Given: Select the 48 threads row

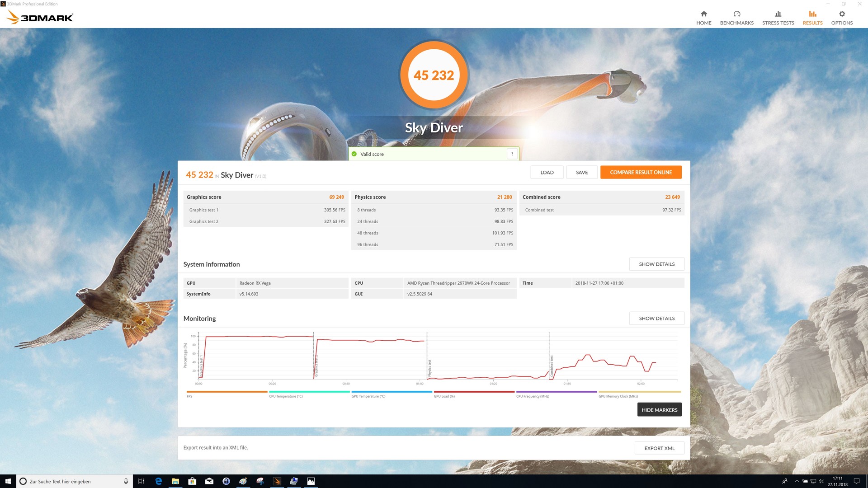Looking at the screenshot, I should click(434, 233).
